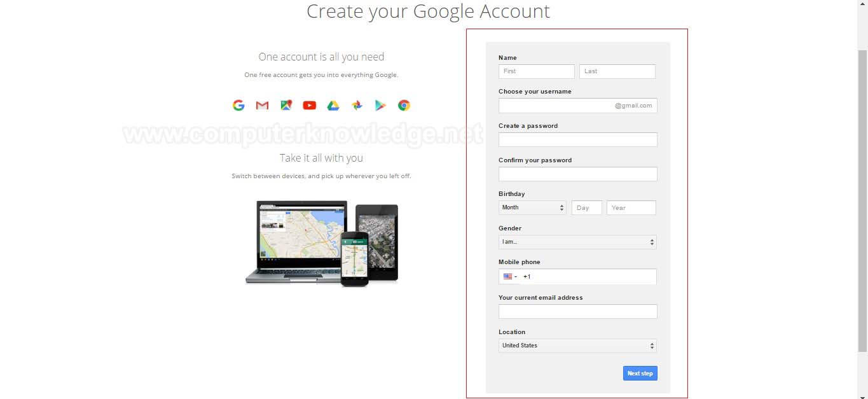Screen dimensions: 868x399
Task: Click 'One free account gets you' sentence
Action: click(x=321, y=74)
